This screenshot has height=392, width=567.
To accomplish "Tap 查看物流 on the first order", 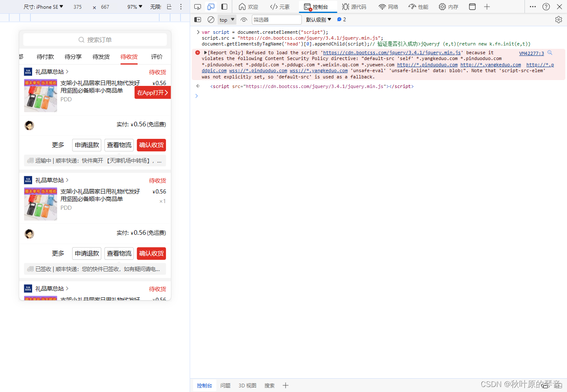I will click(x=119, y=145).
